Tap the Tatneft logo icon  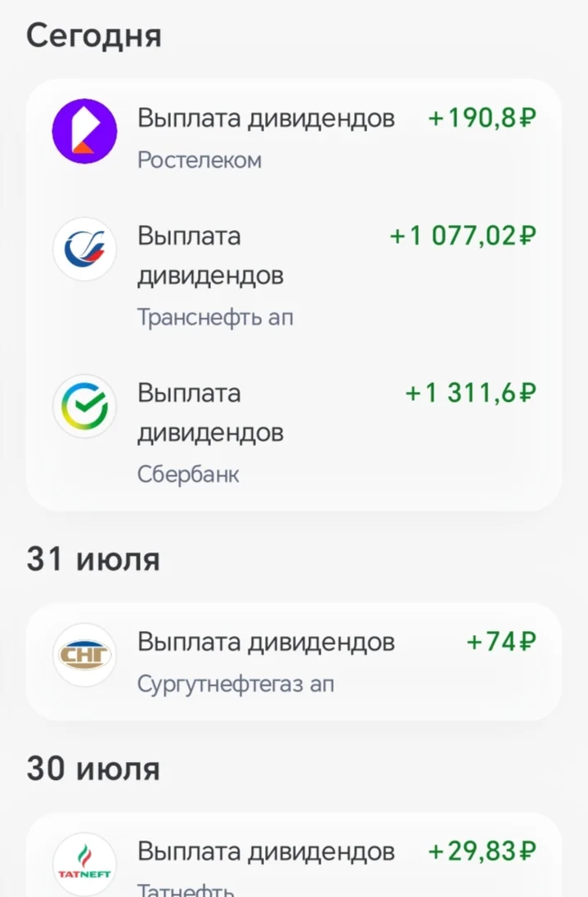tap(84, 863)
